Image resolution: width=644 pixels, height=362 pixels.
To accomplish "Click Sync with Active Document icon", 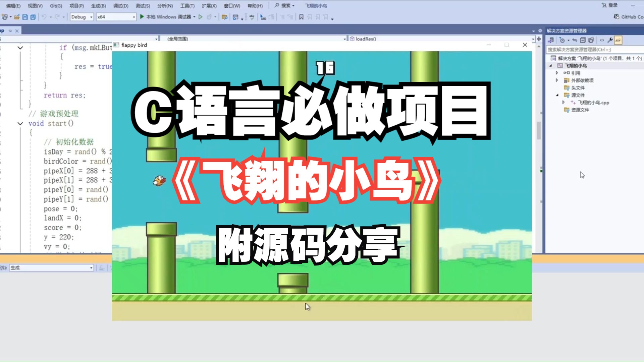I will tap(575, 40).
